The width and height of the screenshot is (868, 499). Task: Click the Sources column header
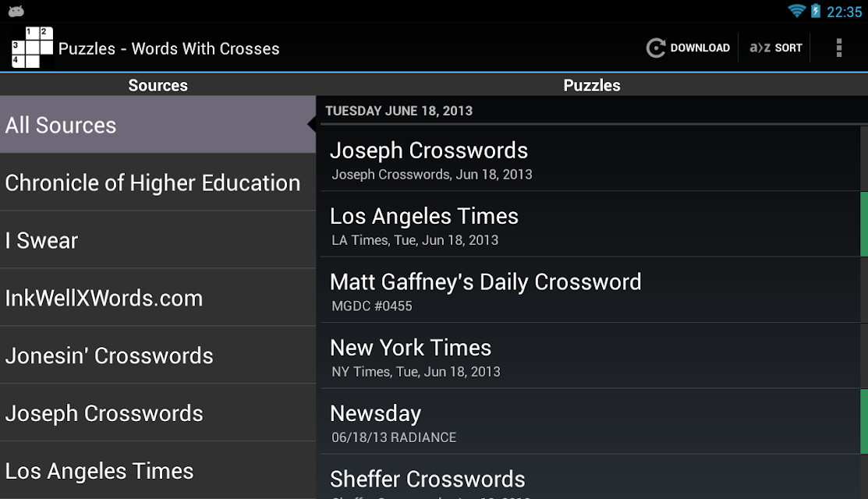[158, 85]
